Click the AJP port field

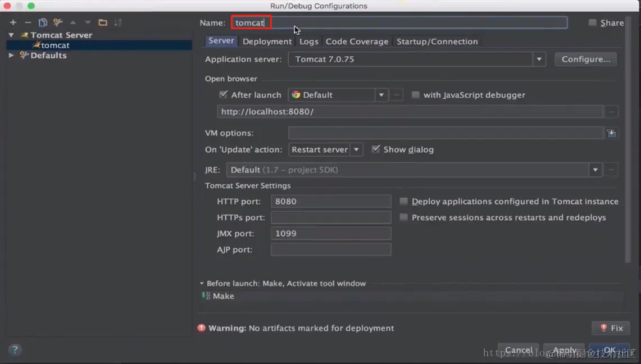(x=331, y=249)
